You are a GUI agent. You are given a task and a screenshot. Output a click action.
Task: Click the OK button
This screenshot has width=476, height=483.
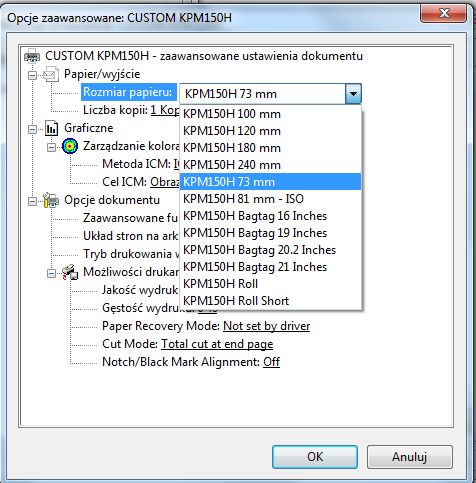coord(315,457)
